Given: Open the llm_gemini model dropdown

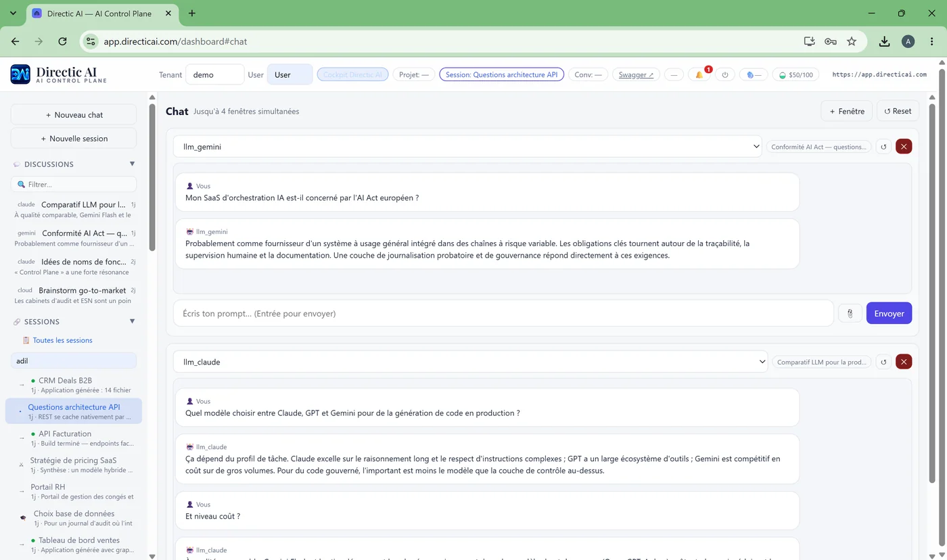Looking at the screenshot, I should [467, 146].
